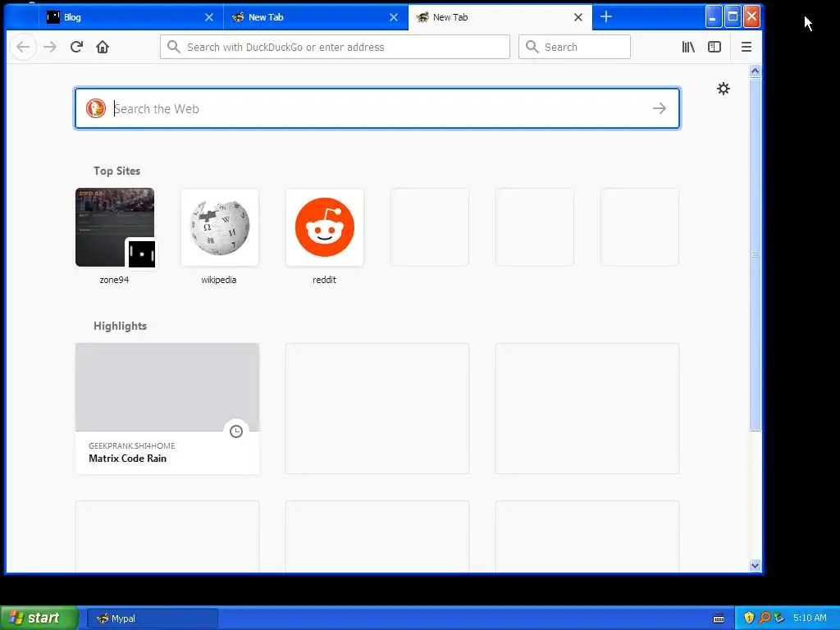Select the active third New Tab
The width and height of the screenshot is (840, 630).
500,17
